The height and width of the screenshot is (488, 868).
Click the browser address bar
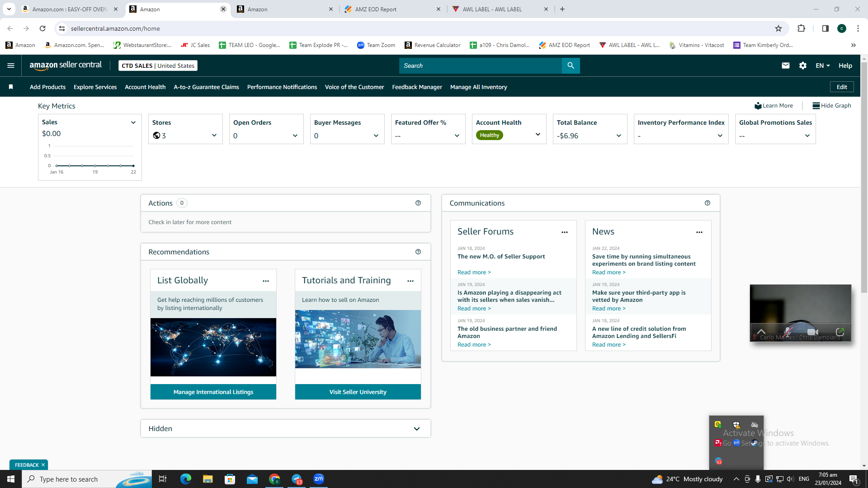coord(420,28)
